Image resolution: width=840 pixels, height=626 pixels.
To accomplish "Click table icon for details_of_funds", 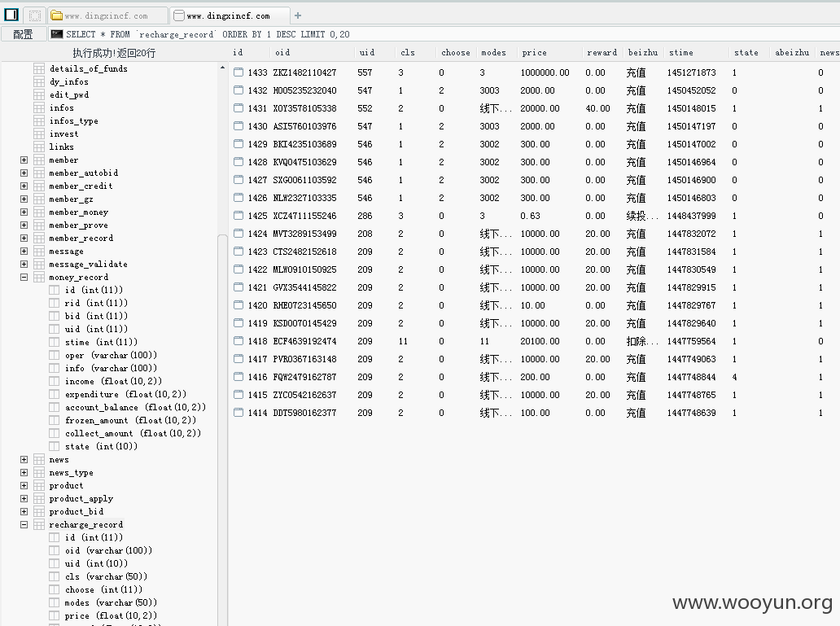I will [39, 68].
